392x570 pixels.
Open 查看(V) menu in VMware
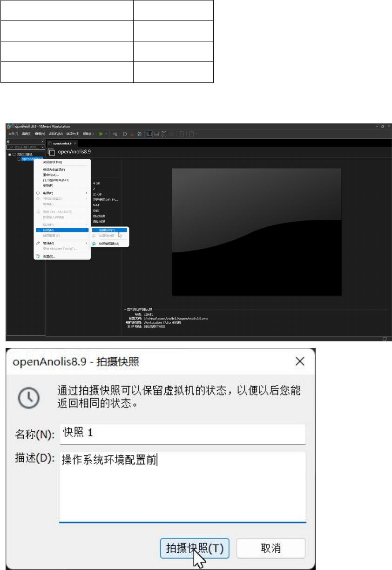[x=40, y=134]
